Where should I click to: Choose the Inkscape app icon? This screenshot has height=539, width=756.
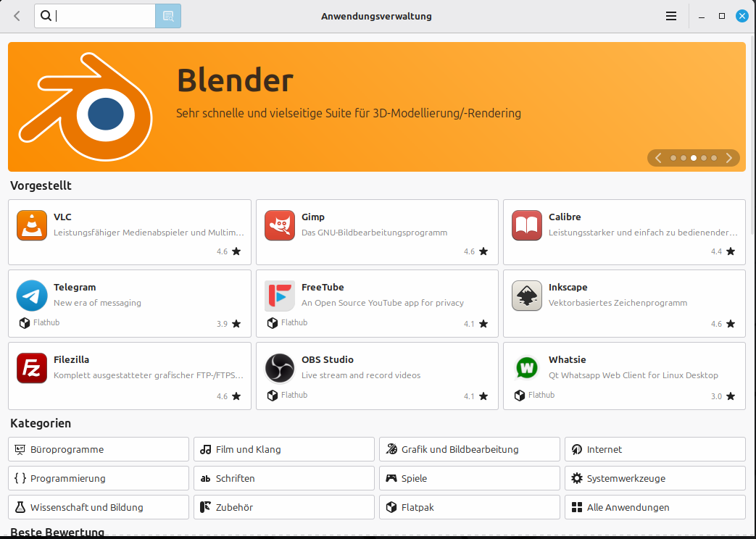coord(526,296)
